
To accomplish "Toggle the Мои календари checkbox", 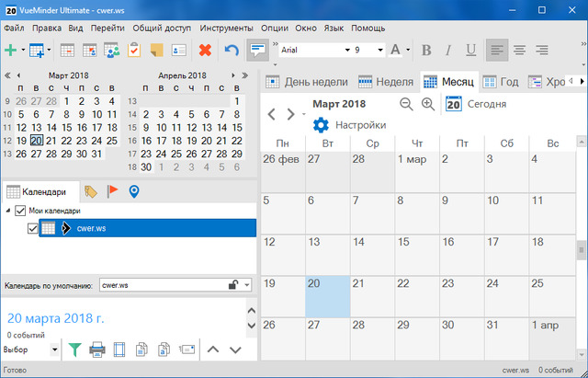I will click(x=20, y=211).
